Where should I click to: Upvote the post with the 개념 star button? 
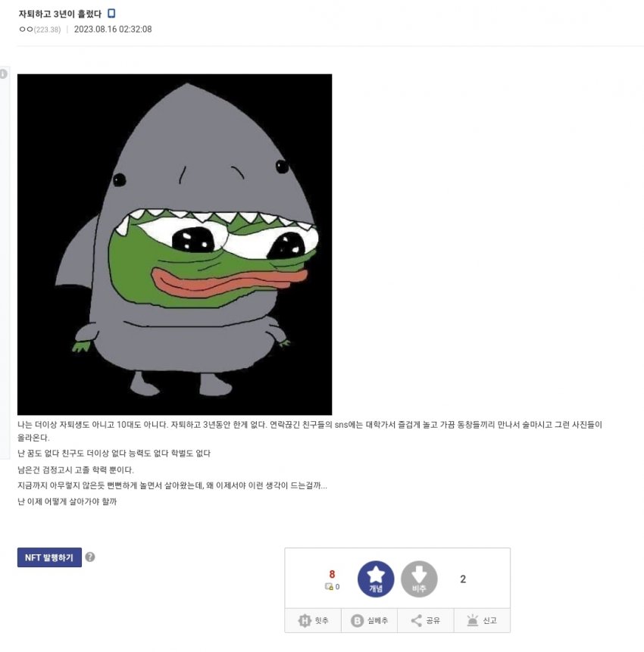click(x=376, y=579)
